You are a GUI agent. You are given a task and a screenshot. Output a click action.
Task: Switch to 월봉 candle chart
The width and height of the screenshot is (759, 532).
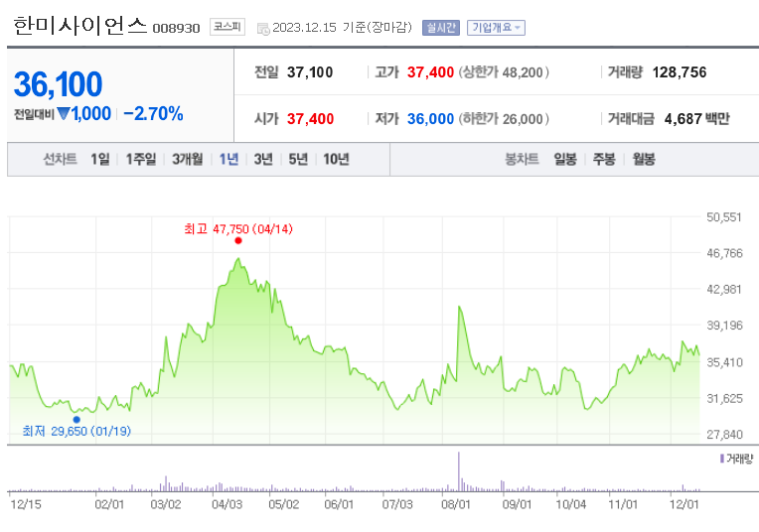click(x=644, y=159)
